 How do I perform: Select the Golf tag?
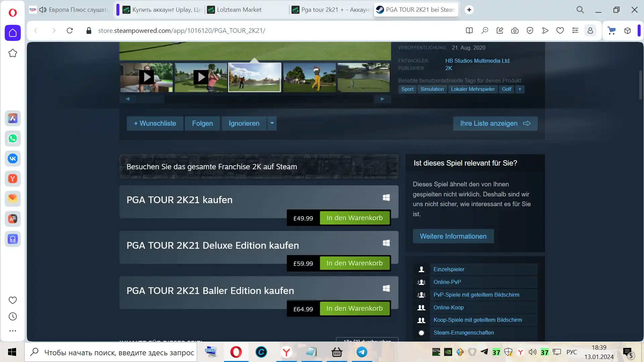click(x=506, y=89)
